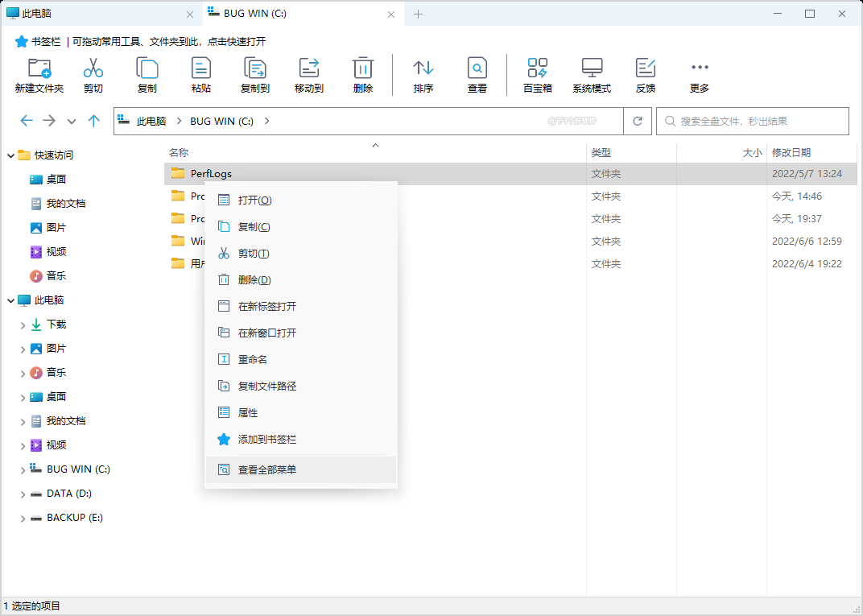Open the 排序 sort options
Viewport: 863px width, 616px height.
pyautogui.click(x=423, y=74)
